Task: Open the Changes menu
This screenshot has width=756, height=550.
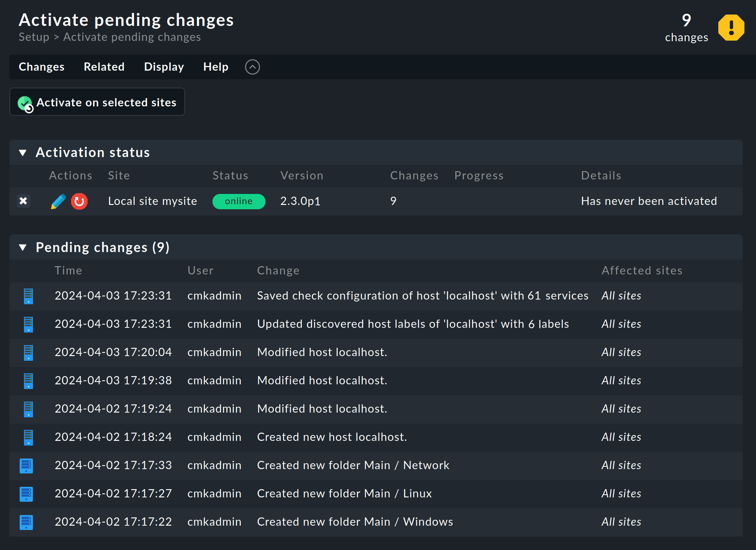Action: point(42,67)
